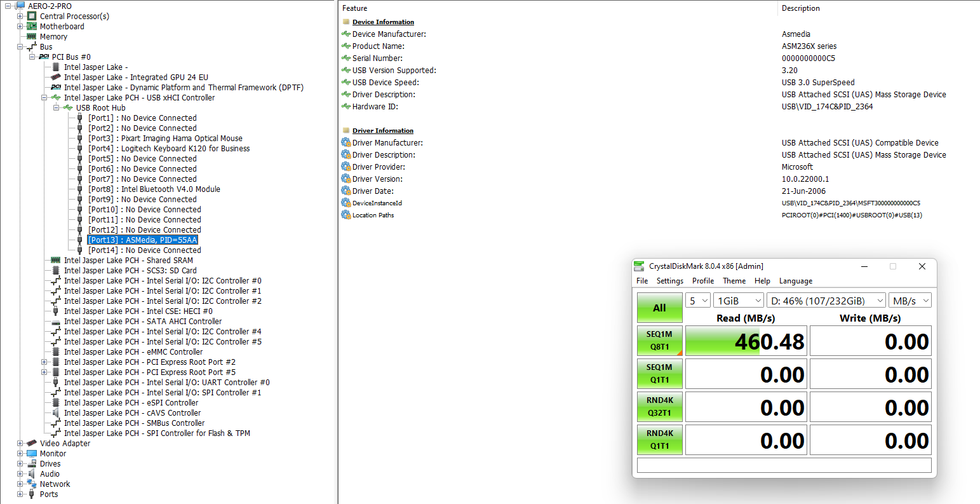Click the 460.48 sequential read result

746,341
